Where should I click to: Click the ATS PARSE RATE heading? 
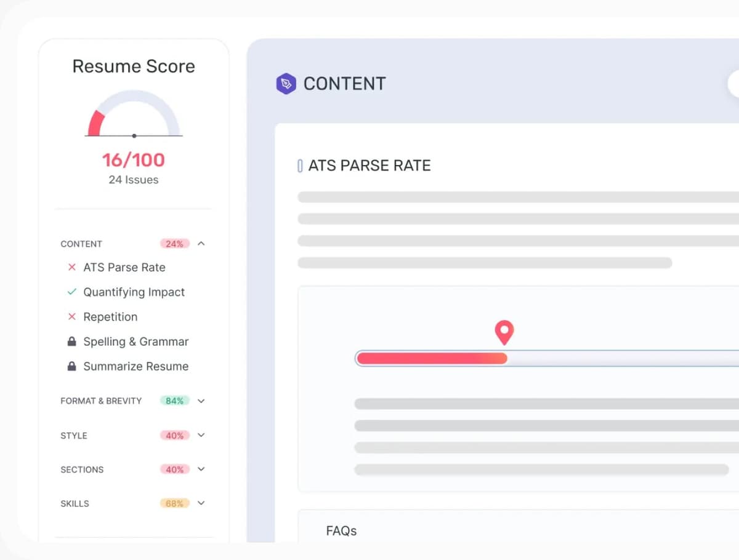point(369,166)
